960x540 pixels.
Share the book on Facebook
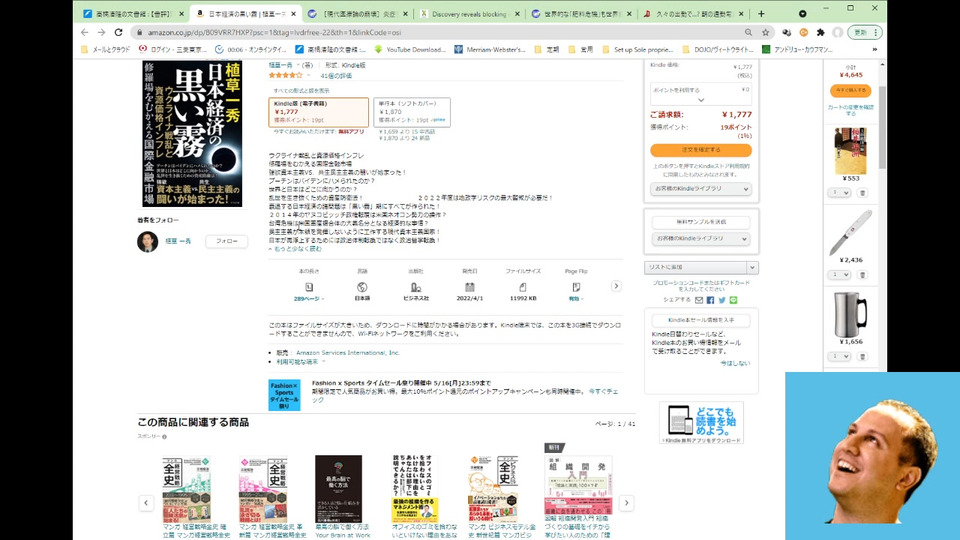pos(710,300)
